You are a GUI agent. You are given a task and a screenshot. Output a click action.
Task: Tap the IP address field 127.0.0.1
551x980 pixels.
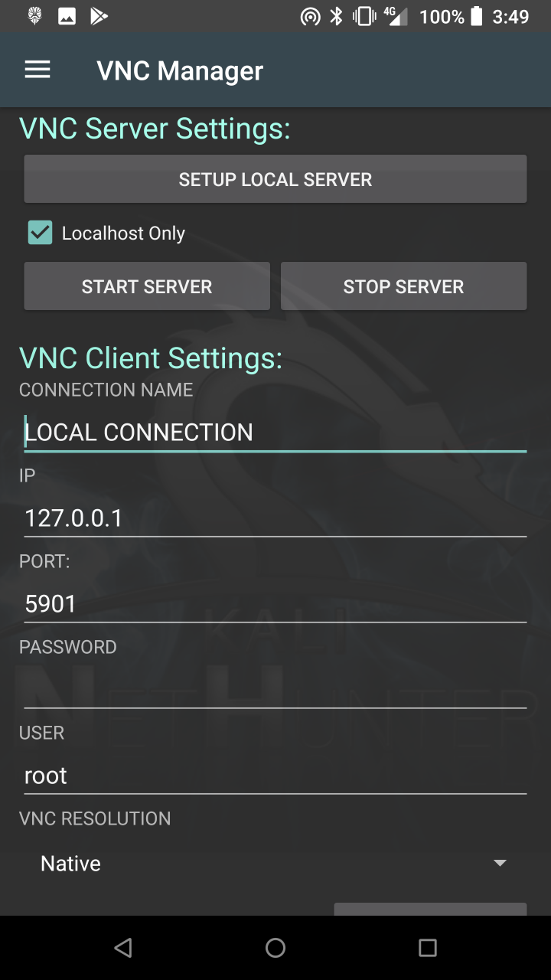[x=275, y=518]
